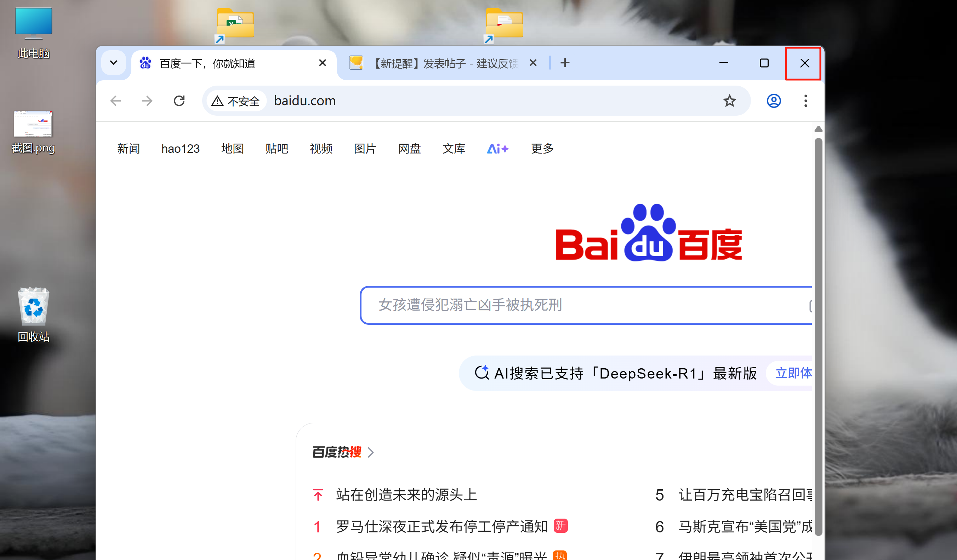Viewport: 957px width, 560px height.
Task: Click into the Baidu search box
Action: pos(585,305)
